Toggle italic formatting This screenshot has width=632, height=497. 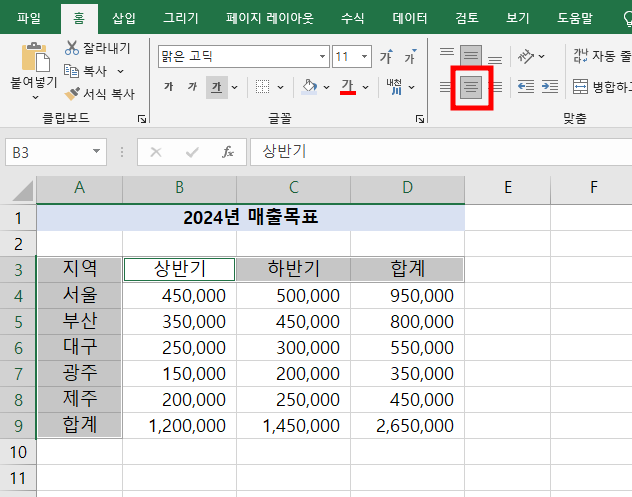192,87
